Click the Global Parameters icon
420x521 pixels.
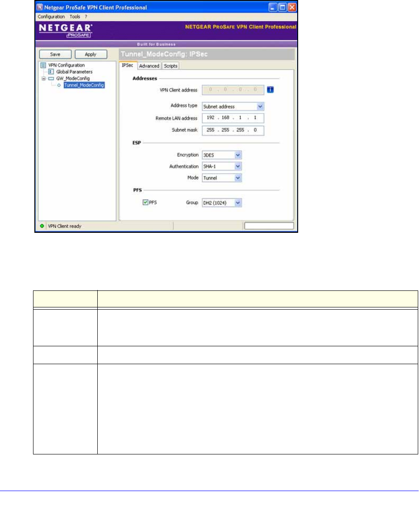coord(51,72)
